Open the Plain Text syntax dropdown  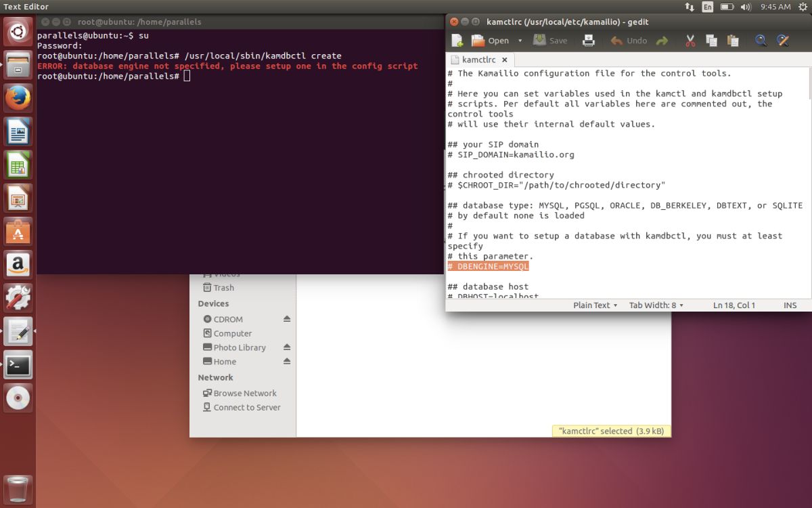click(595, 305)
